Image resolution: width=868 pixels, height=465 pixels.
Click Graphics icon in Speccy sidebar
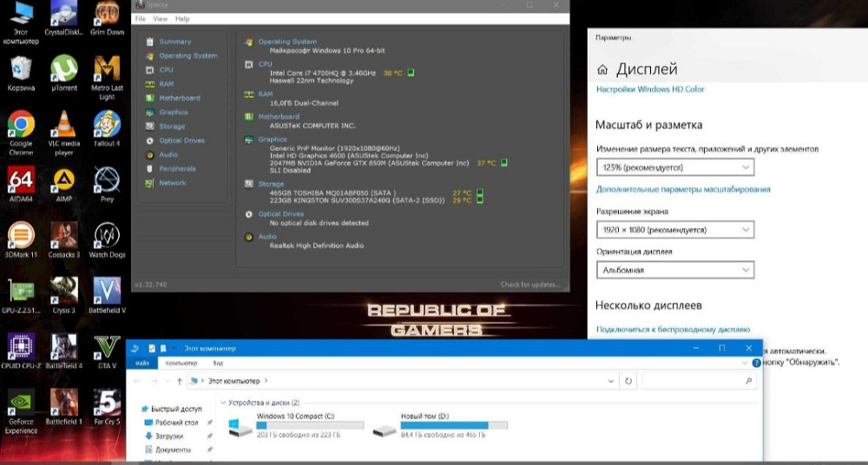[151, 112]
